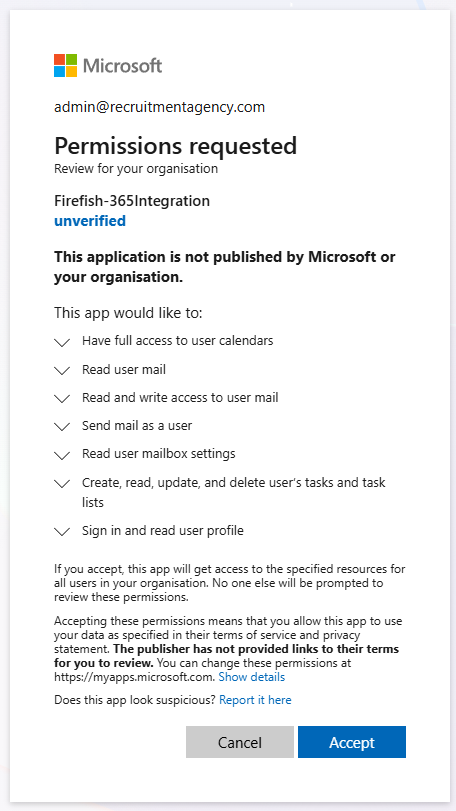Expand chevron beside full access to calendars
Image resolution: width=456 pixels, height=811 pixels.
[x=62, y=342]
